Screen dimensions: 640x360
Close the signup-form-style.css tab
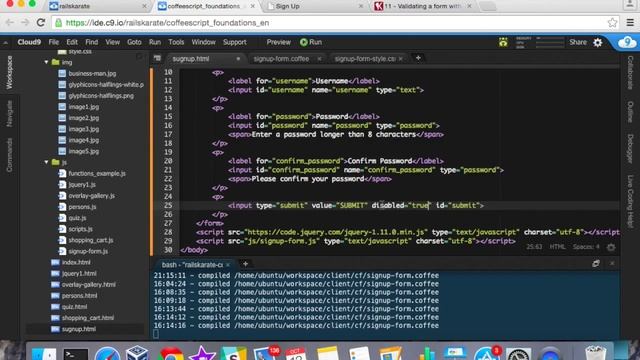[401, 59]
